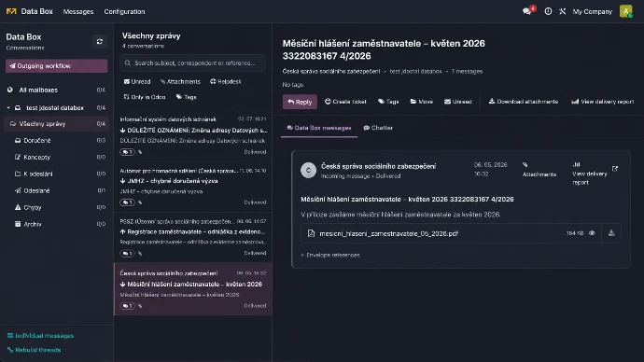
Task: Open the Koncepty folder
Action: click(56, 157)
